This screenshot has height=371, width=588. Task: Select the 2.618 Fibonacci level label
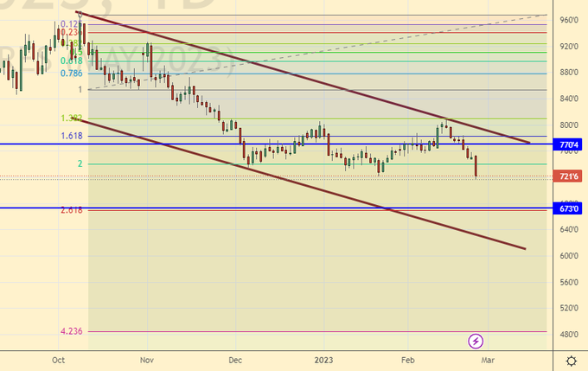72,210
